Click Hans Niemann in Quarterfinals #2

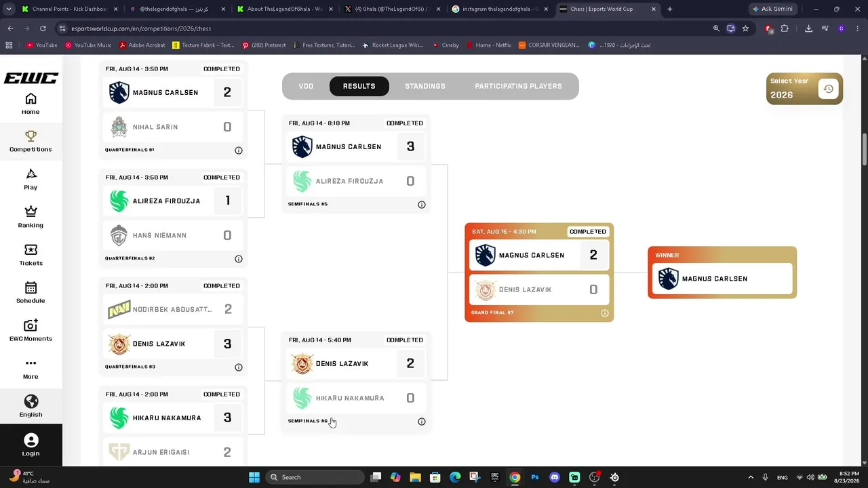(172, 235)
